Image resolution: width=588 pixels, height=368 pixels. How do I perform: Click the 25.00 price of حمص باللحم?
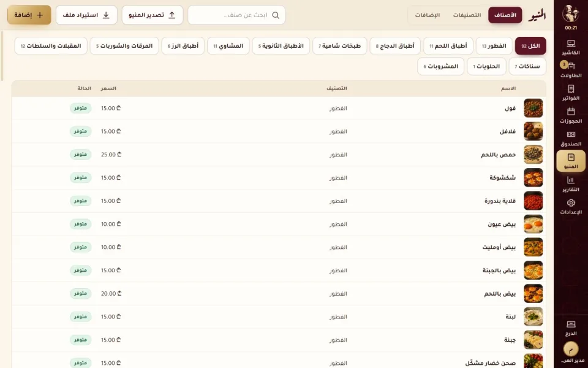[111, 155]
